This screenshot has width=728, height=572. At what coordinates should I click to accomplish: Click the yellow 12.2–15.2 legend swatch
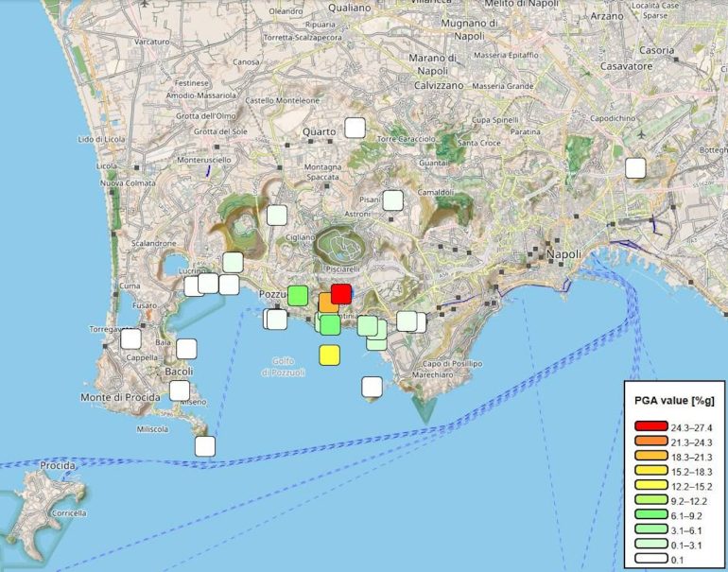point(650,486)
